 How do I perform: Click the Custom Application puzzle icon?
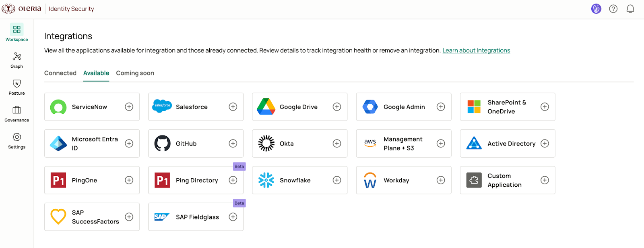(x=474, y=180)
